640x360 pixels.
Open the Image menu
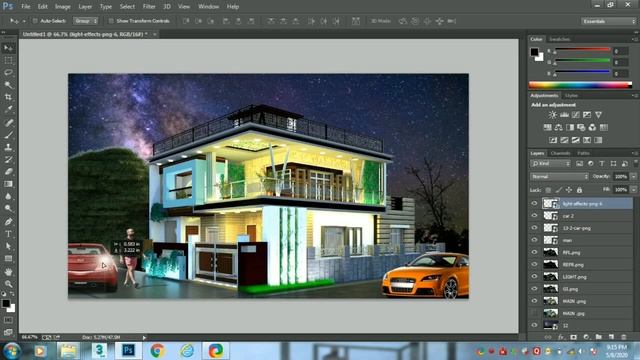62,7
